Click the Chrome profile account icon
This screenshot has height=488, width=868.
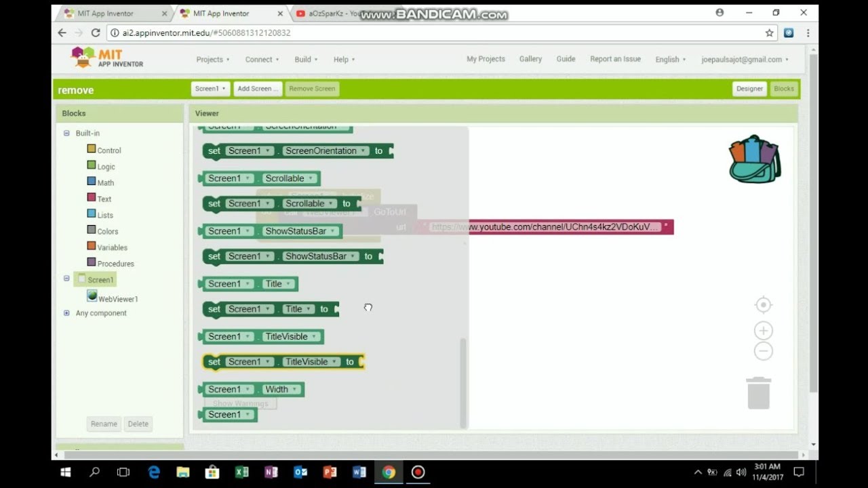point(719,12)
